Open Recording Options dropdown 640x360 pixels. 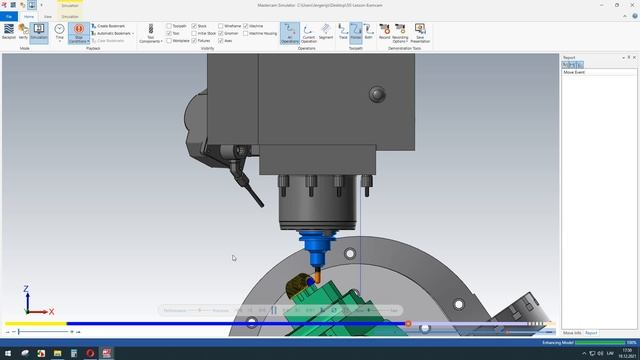[x=400, y=33]
